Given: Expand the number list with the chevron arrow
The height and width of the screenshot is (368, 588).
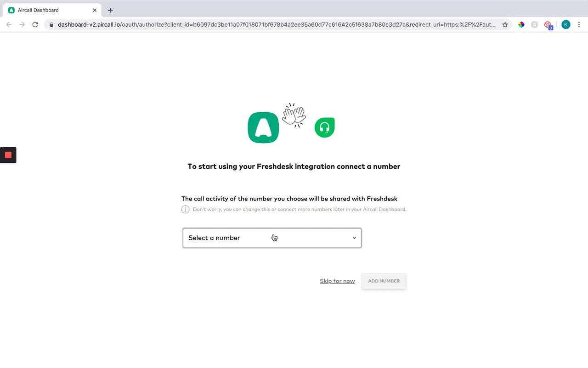Looking at the screenshot, I should click(354, 238).
